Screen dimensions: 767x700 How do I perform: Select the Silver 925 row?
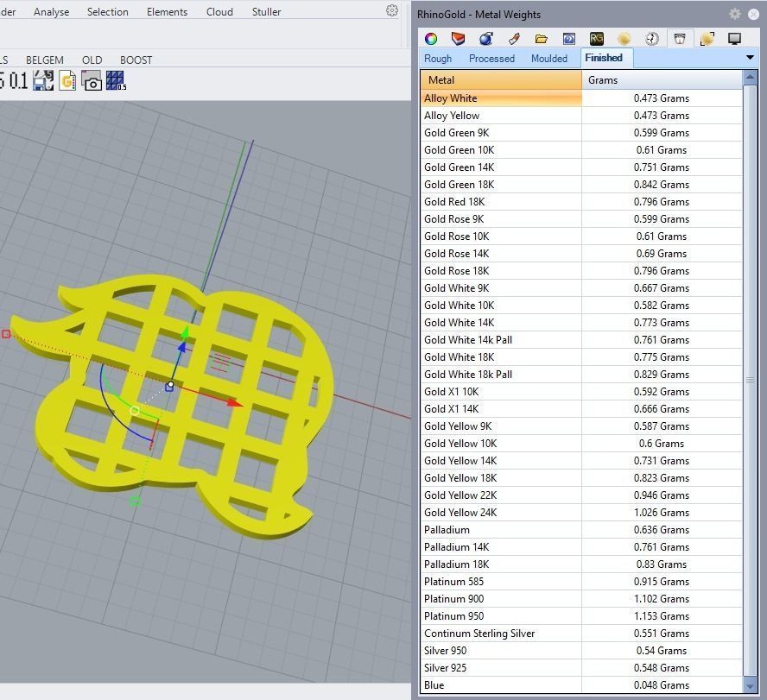581,668
